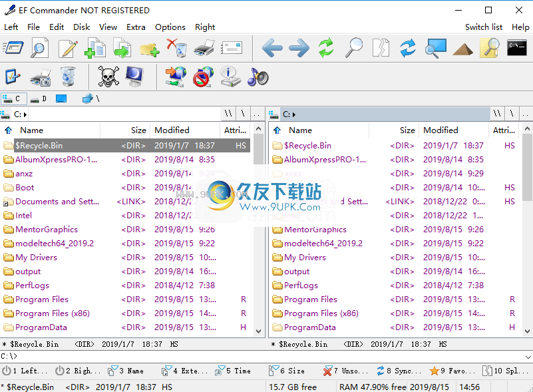Expand right panel C: path arrow
The height and width of the screenshot is (392, 533).
294,115
